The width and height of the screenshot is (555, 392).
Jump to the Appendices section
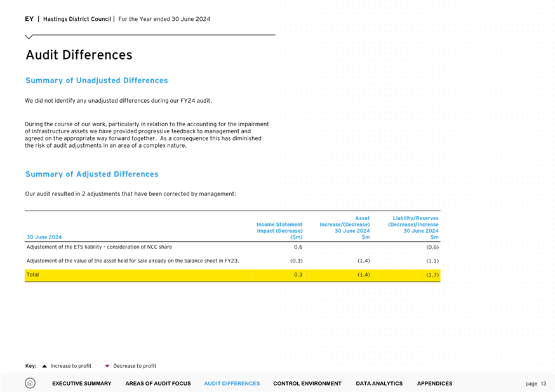(x=434, y=384)
